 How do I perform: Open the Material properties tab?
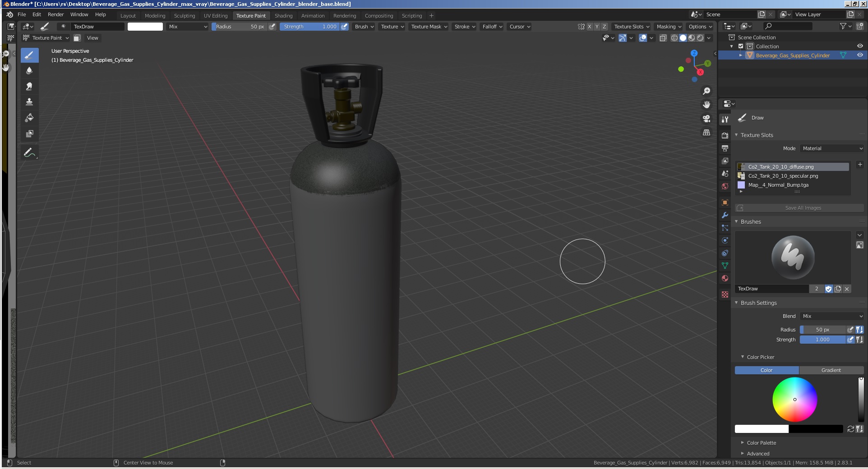725,278
